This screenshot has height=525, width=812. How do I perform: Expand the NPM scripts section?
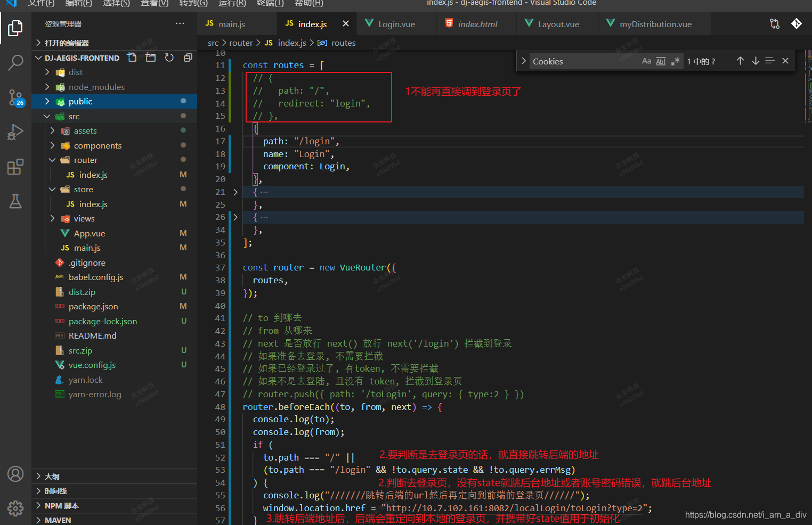click(x=115, y=506)
